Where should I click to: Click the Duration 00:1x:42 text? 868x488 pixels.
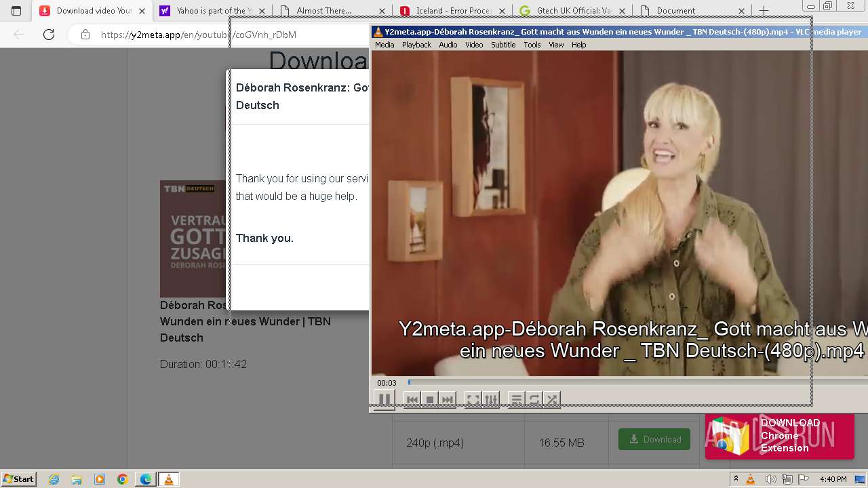pyautogui.click(x=203, y=364)
